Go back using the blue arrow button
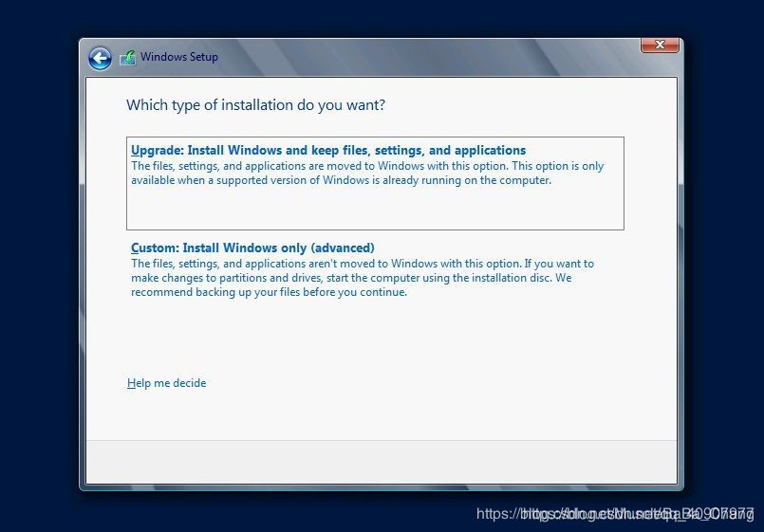The width and height of the screenshot is (764, 532). [x=101, y=59]
